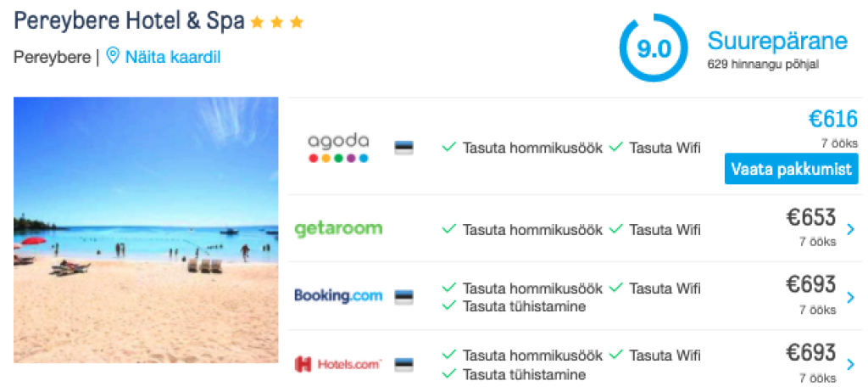Click the Agoda logo
This screenshot has height=392, width=868.
tap(338, 148)
